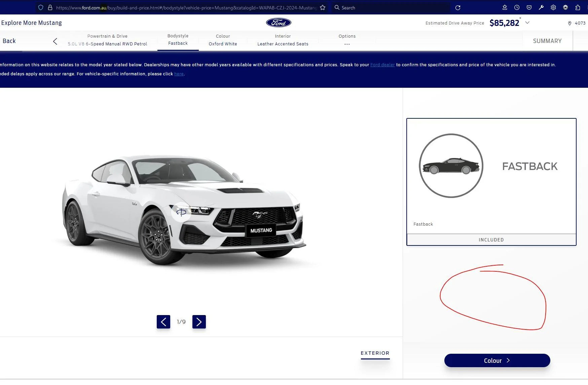Open the Options step
Screen dimensions: 588x385
[347, 40]
